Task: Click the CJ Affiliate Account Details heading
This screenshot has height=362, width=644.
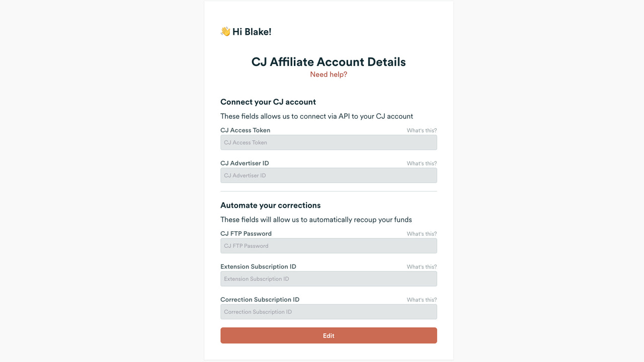Action: (x=329, y=61)
